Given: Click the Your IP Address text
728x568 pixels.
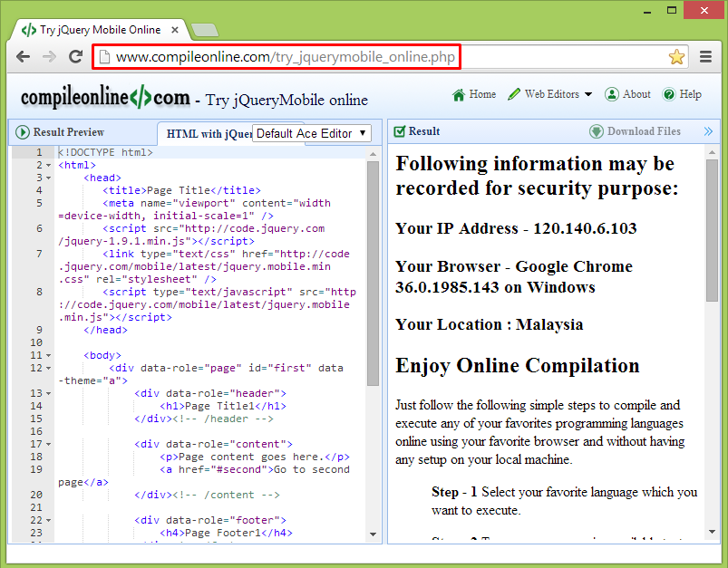Looking at the screenshot, I should tap(516, 228).
